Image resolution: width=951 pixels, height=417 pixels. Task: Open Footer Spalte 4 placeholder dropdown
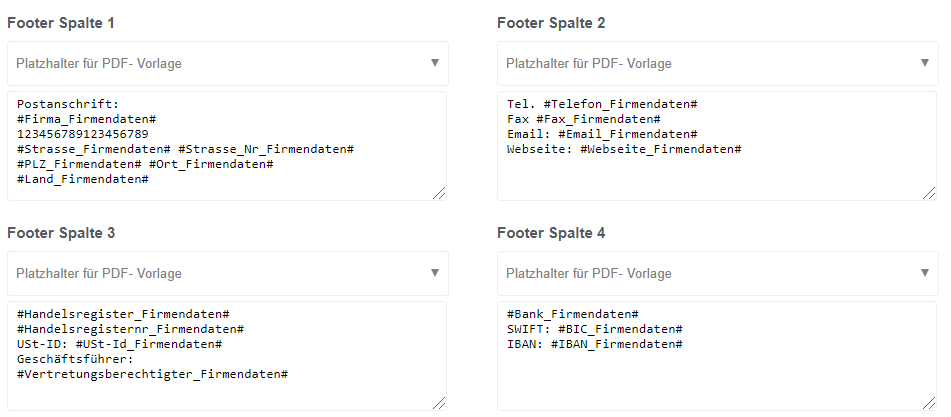click(x=717, y=273)
